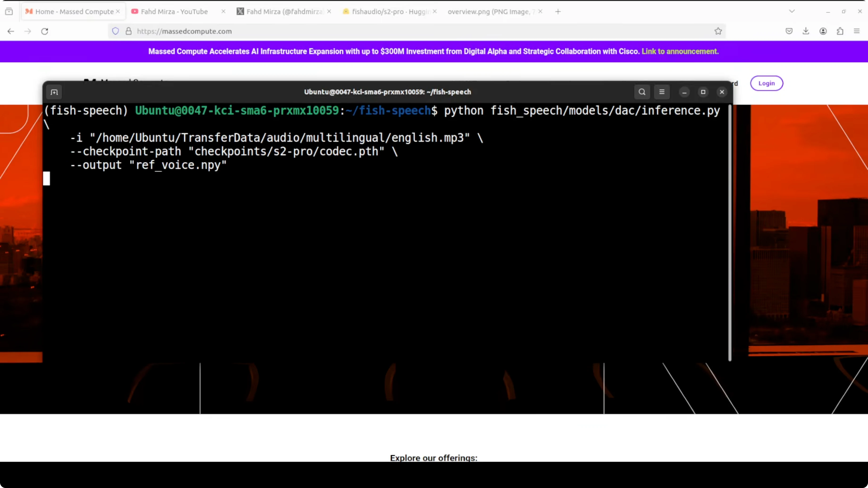
Task: Reload the massedcompute.com page
Action: coord(45,31)
